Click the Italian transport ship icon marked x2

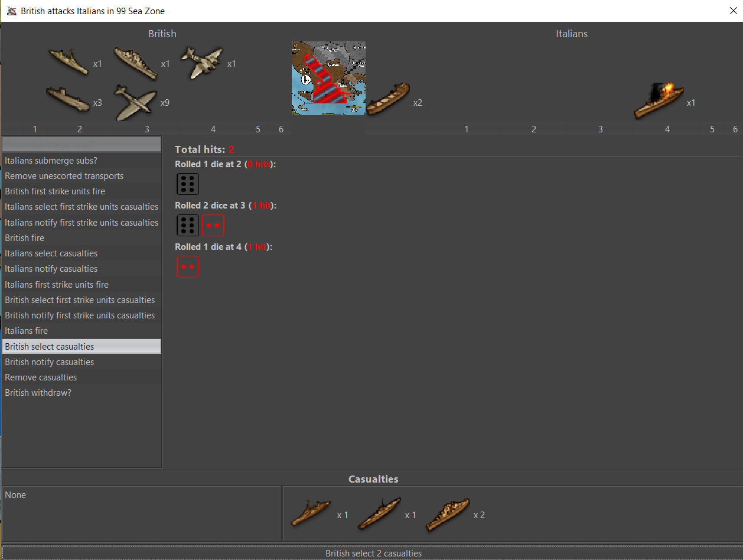pos(387,99)
